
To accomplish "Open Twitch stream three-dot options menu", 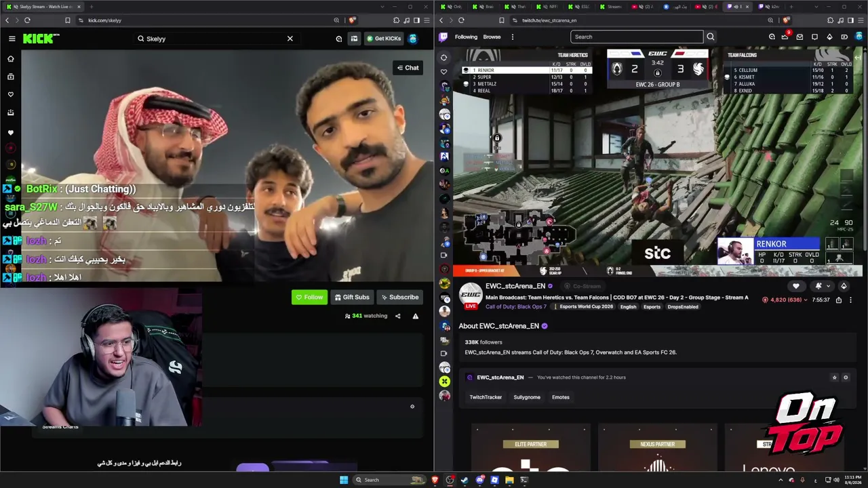I will pos(850,300).
